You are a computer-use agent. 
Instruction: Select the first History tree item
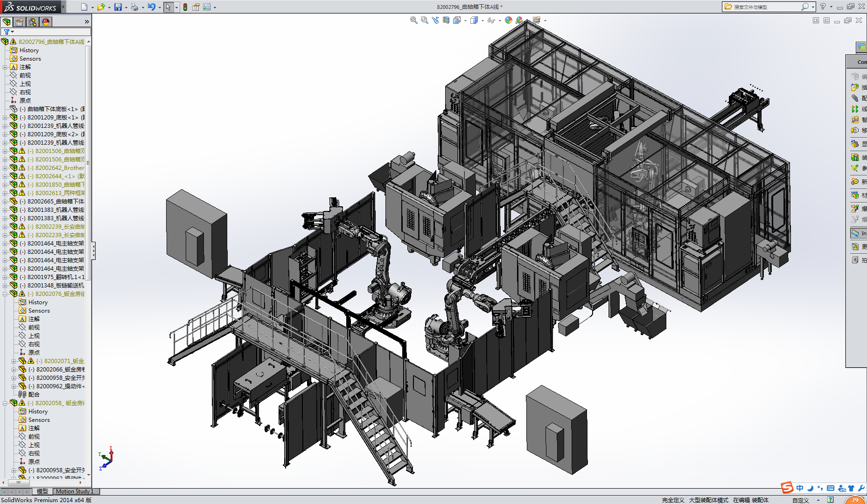pyautogui.click(x=29, y=50)
